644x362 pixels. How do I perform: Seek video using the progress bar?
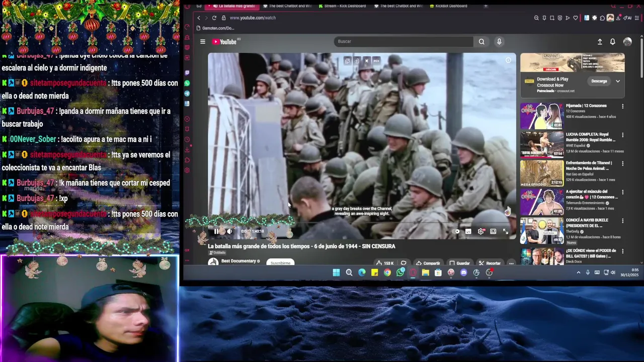[362, 223]
